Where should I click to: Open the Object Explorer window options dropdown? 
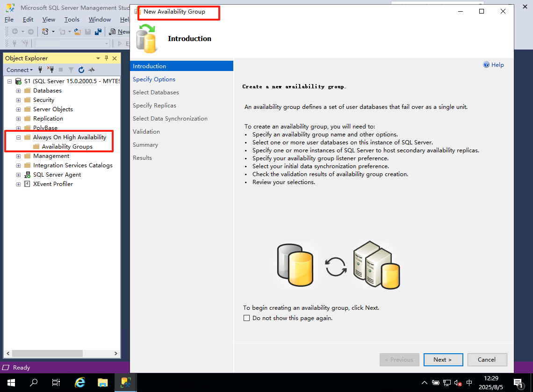tap(98, 58)
